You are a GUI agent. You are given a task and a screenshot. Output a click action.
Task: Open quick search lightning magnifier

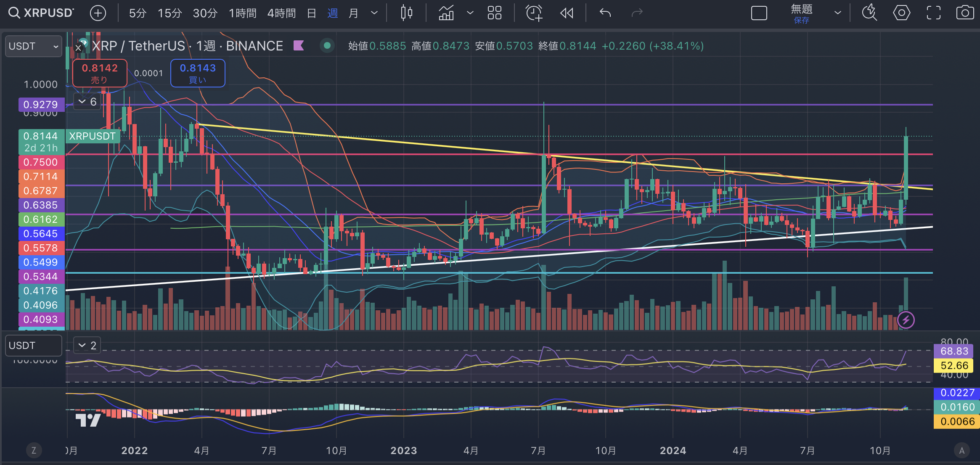869,13
